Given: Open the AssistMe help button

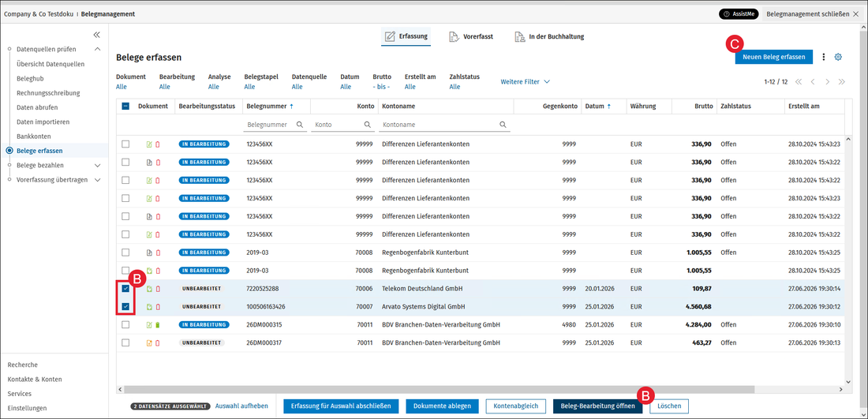Looking at the screenshot, I should pos(739,14).
